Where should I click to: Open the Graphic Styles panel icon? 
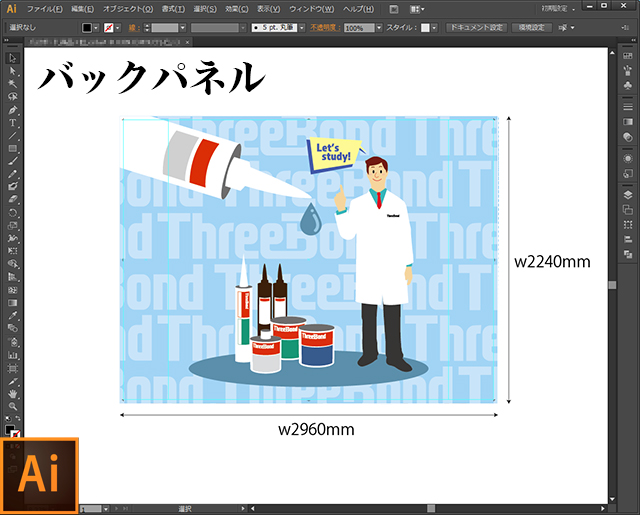pos(628,173)
